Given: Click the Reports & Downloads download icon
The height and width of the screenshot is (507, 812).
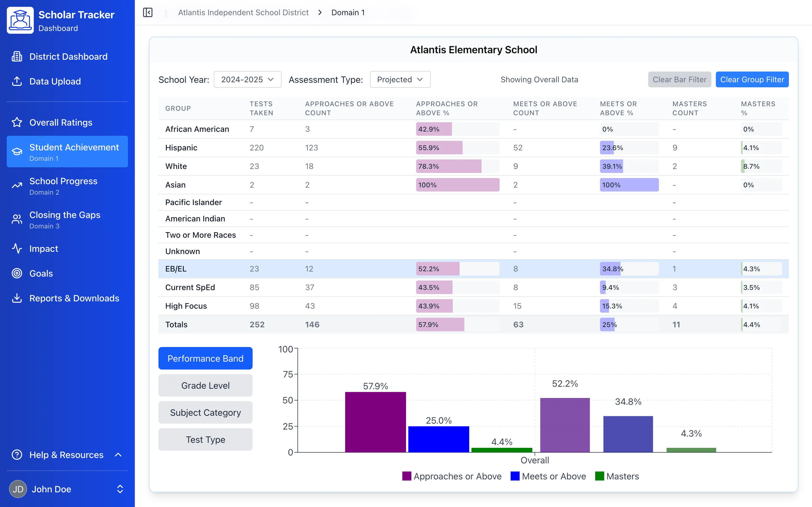Looking at the screenshot, I should pos(17,298).
